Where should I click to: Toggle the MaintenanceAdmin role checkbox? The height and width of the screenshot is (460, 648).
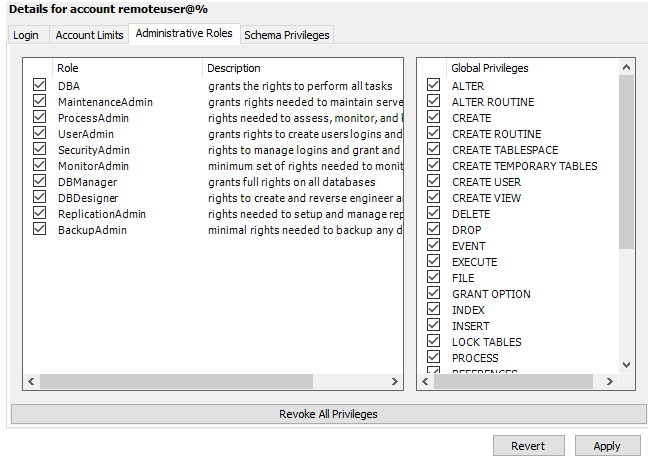tap(39, 102)
